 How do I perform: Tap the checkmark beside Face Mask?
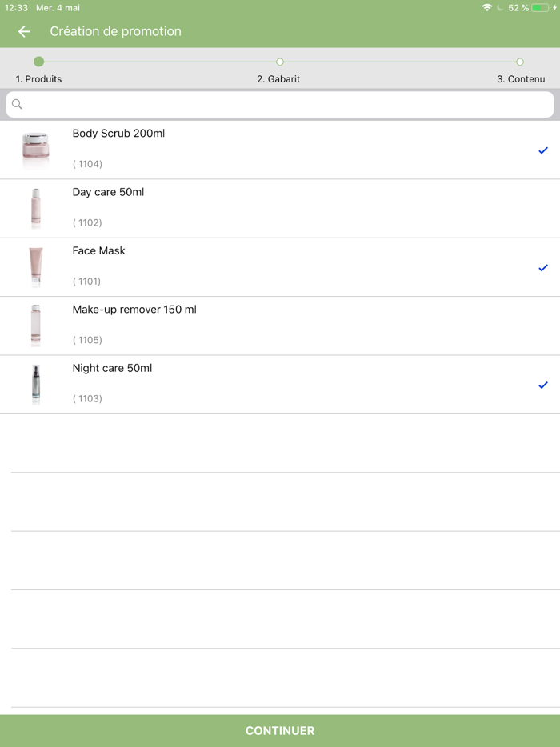coord(543,267)
